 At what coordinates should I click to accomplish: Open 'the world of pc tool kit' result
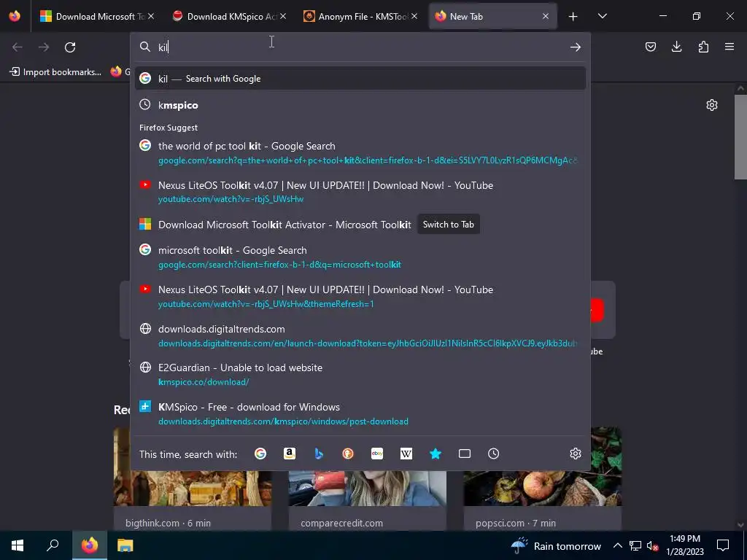point(360,153)
